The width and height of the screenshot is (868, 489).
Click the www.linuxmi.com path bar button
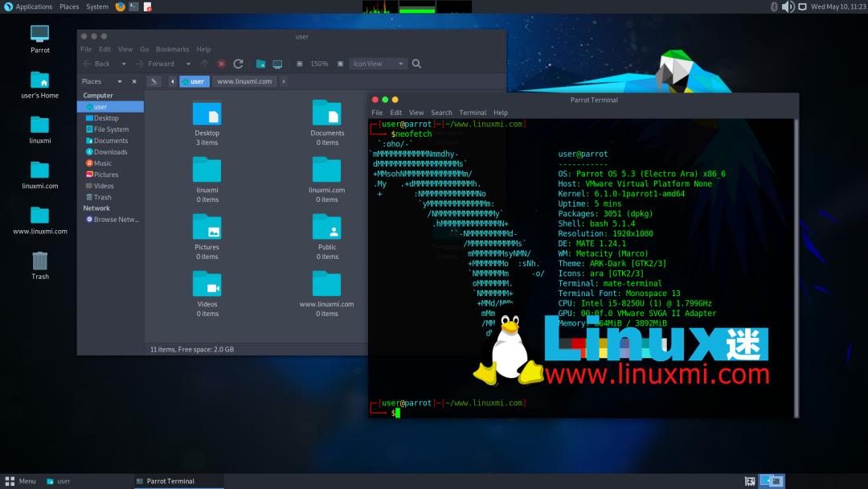tap(244, 81)
